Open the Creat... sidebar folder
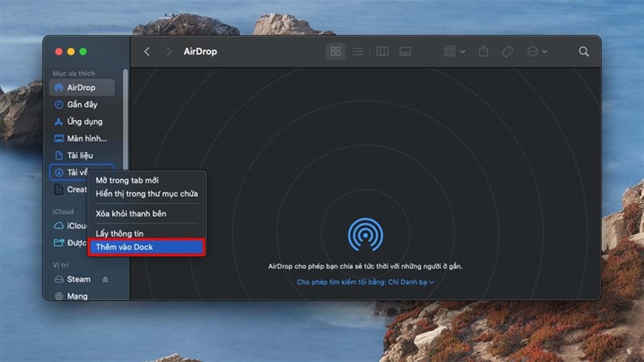The height and width of the screenshot is (362, 644). pos(70,189)
